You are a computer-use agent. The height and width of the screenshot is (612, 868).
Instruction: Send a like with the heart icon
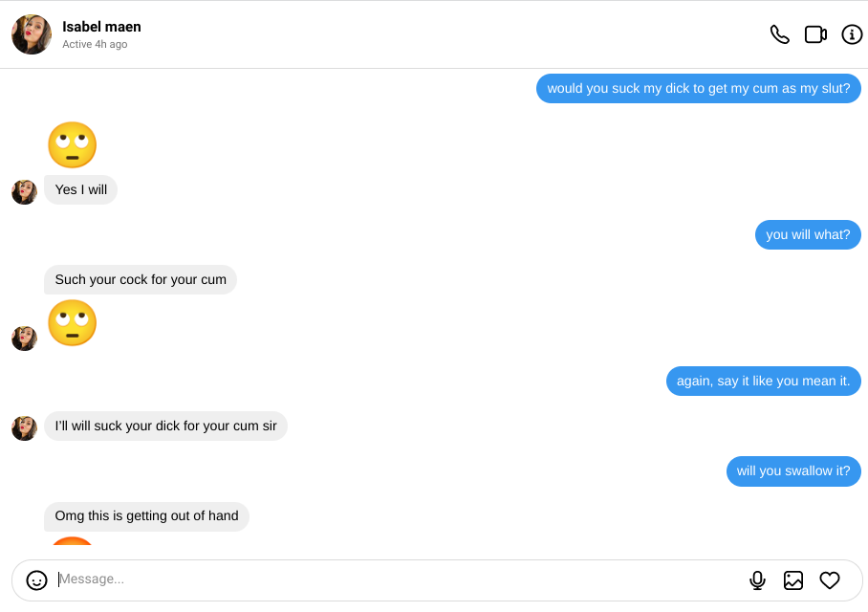(830, 580)
